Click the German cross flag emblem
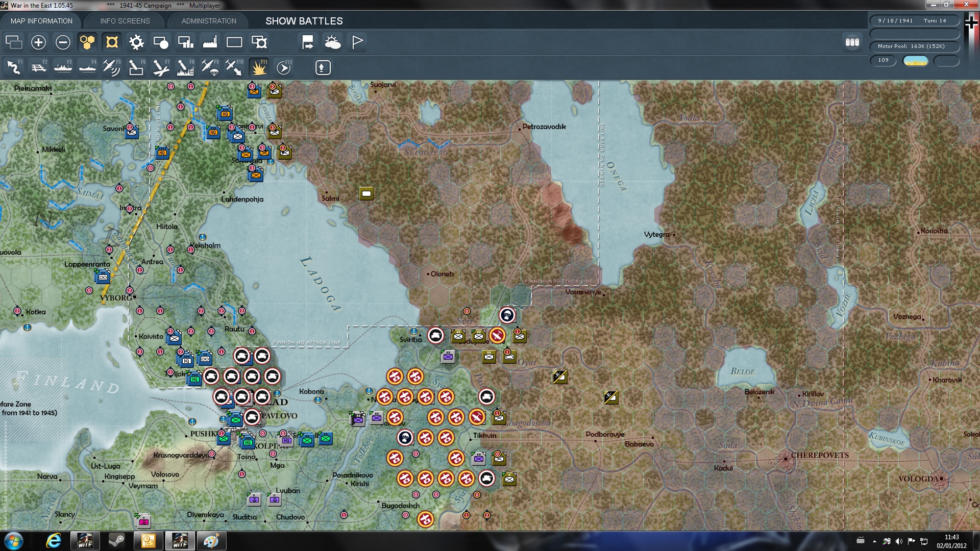980x551 pixels. pyautogui.click(x=971, y=23)
